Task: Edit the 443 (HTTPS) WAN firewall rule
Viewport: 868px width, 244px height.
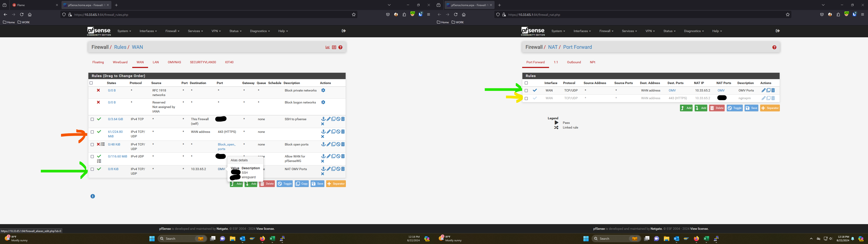Action: click(328, 132)
